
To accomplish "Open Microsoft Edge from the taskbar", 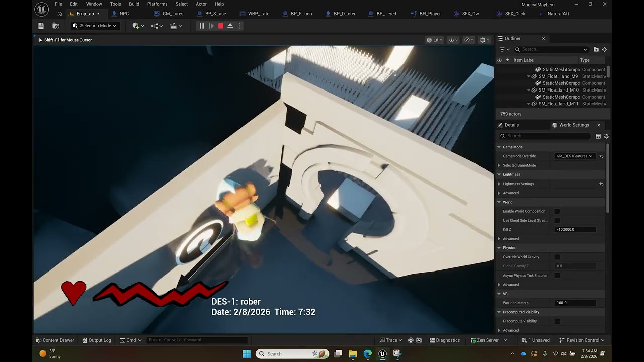I will 368,354.
